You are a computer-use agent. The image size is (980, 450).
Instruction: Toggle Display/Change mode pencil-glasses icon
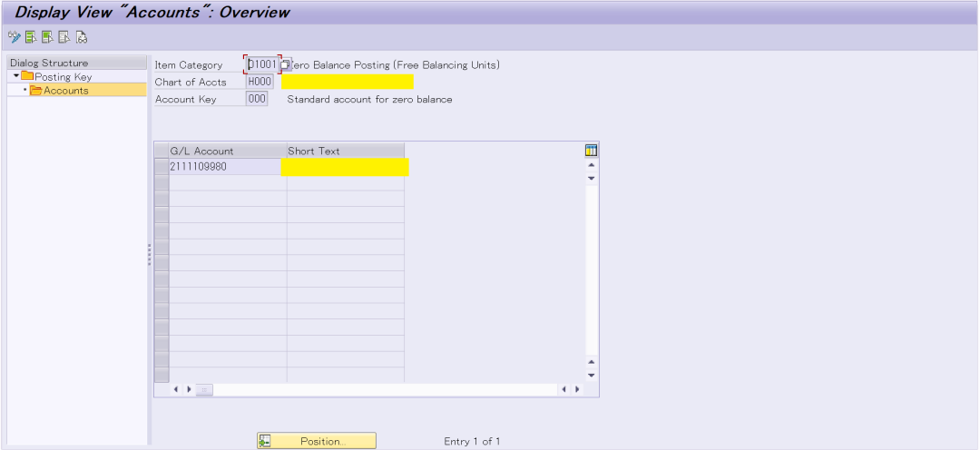point(14,37)
